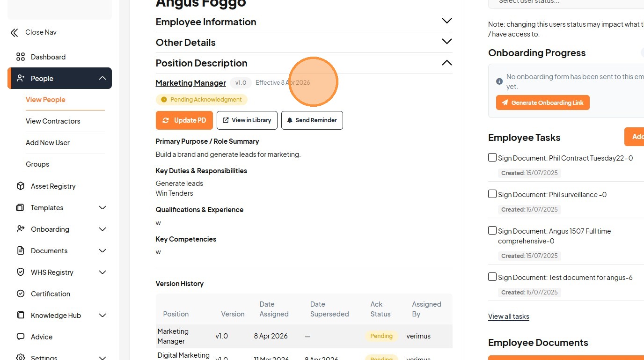
Task: Click the Certification checkmark icon
Action: (x=21, y=294)
